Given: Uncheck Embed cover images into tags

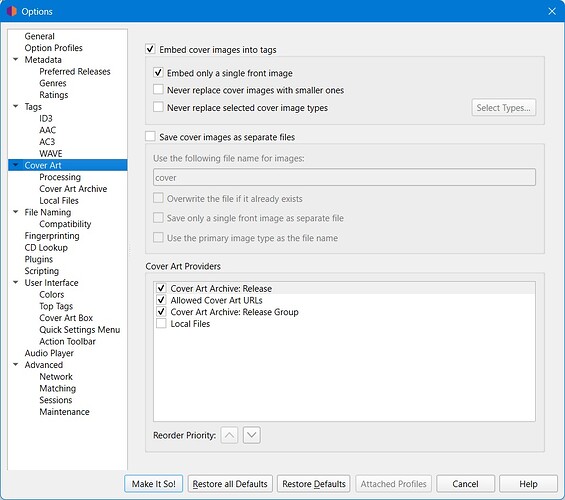Looking at the screenshot, I should [x=150, y=49].
